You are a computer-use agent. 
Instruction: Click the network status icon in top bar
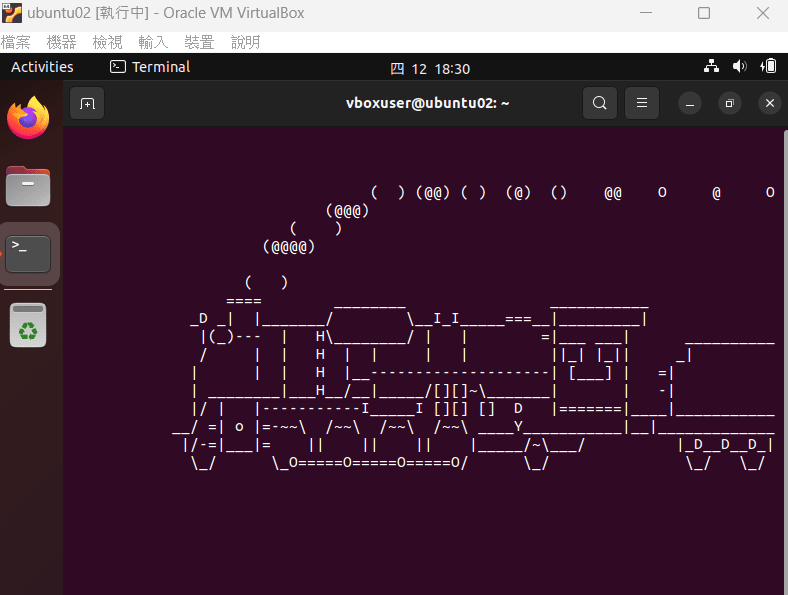(x=711, y=67)
